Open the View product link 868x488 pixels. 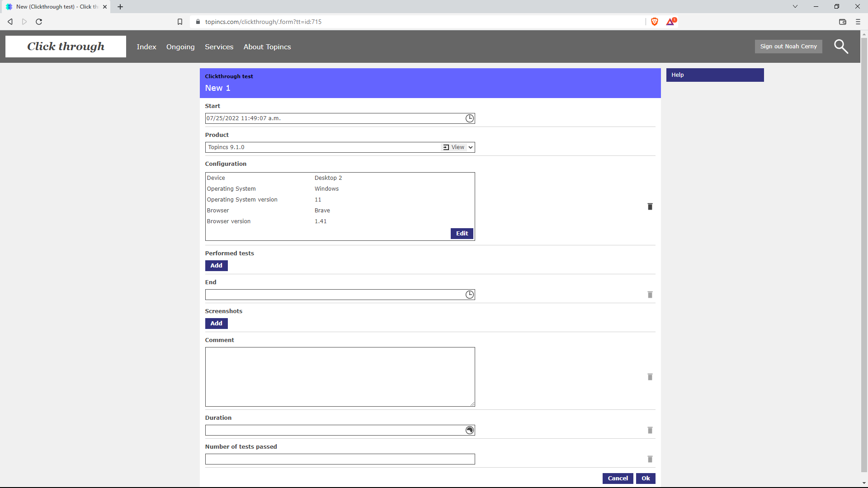pos(454,147)
